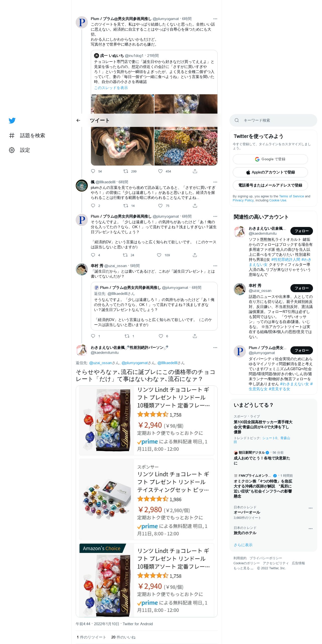Open more options for 楓's tweet
This screenshot has height=644, width=322.
215,182
